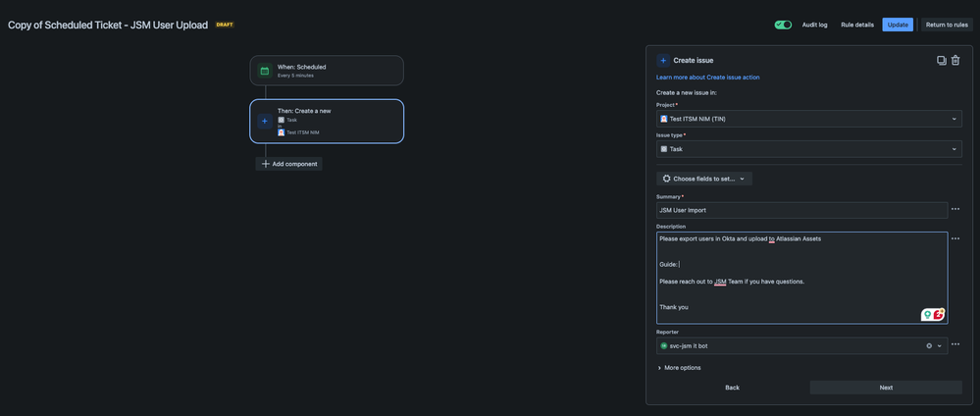Click the Task type icon in the Issue type field
The width and height of the screenshot is (980, 416).
click(x=664, y=149)
